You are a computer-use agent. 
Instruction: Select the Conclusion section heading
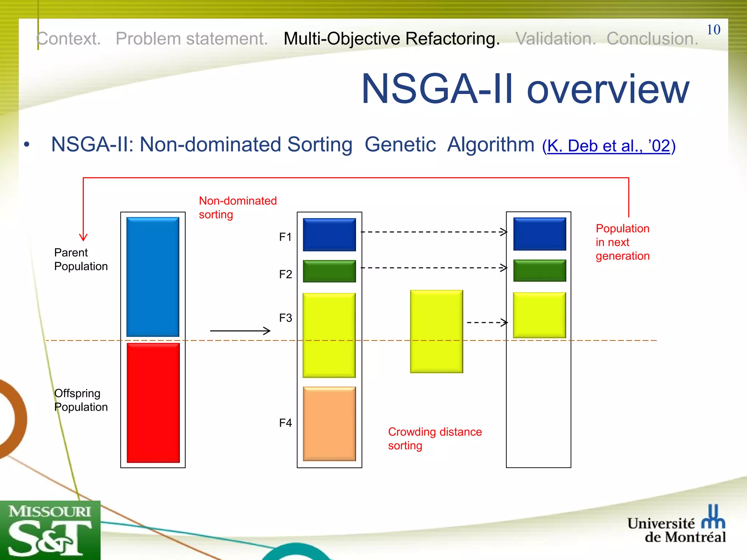652,38
